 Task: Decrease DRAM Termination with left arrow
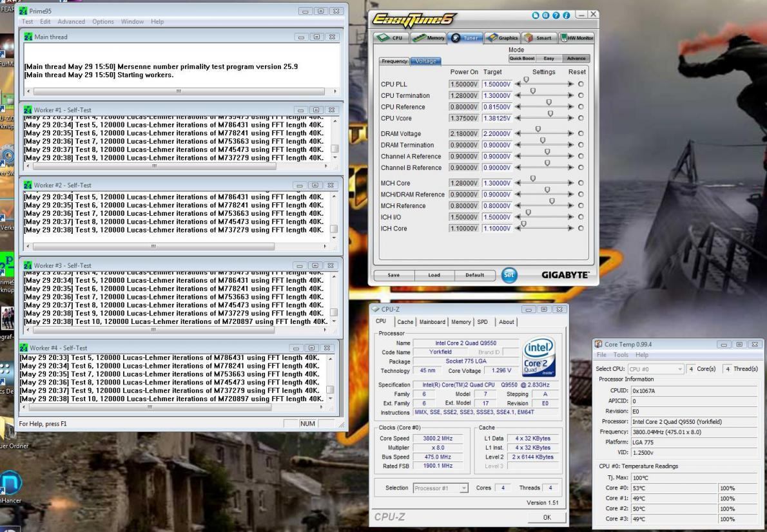pos(518,145)
